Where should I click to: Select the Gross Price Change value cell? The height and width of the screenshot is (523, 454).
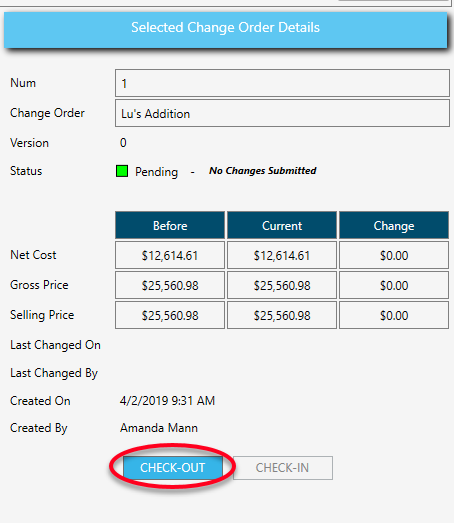pyautogui.click(x=394, y=285)
